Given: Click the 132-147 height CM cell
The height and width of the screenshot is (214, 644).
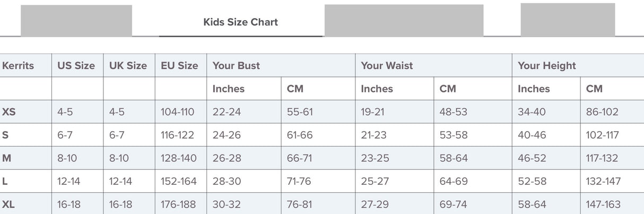Looking at the screenshot, I should coord(603,181).
